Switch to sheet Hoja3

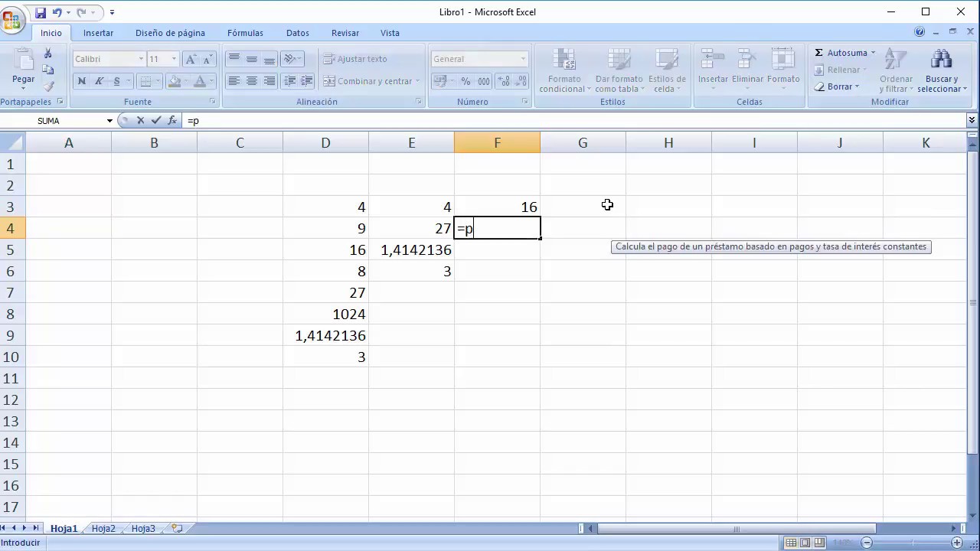click(143, 528)
